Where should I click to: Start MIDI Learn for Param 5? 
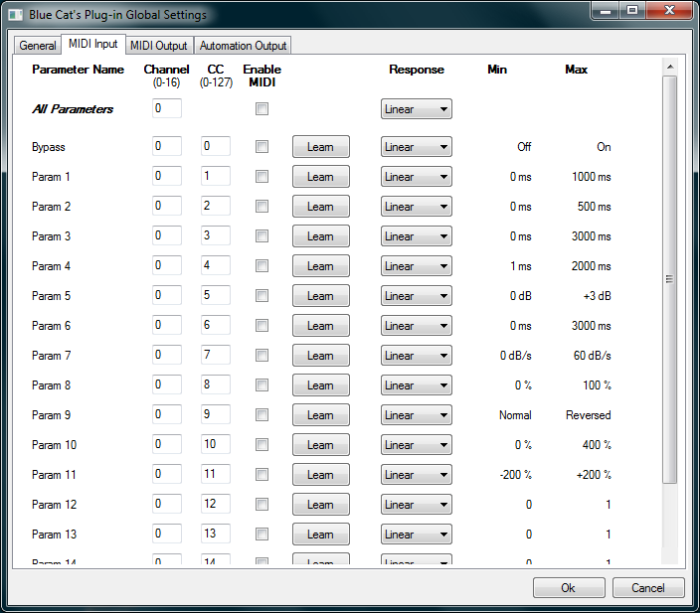[x=320, y=296]
